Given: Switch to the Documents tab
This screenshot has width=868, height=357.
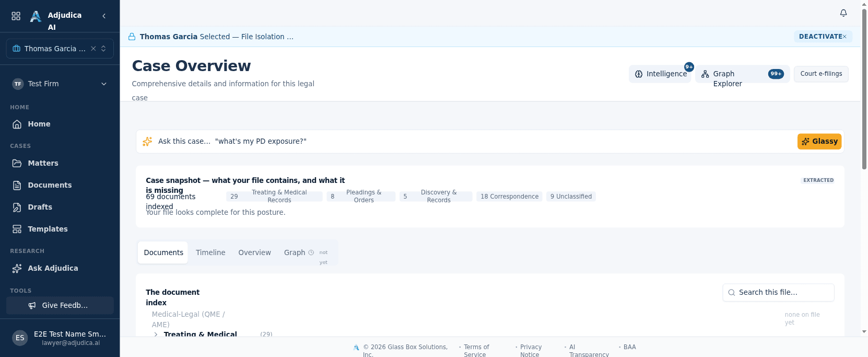Looking at the screenshot, I should coord(163,252).
